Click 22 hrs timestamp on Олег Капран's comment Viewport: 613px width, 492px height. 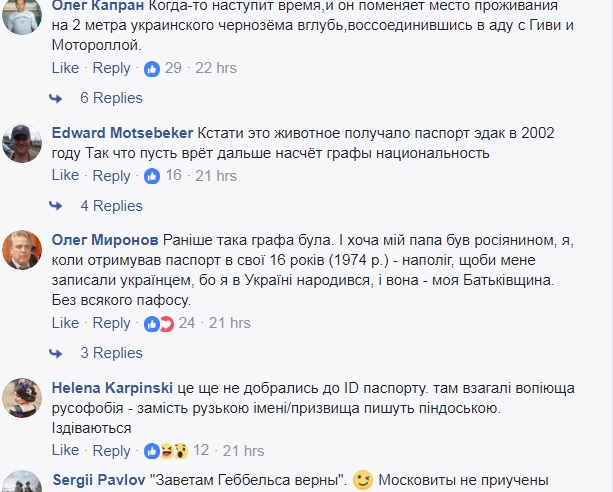[x=216, y=68]
